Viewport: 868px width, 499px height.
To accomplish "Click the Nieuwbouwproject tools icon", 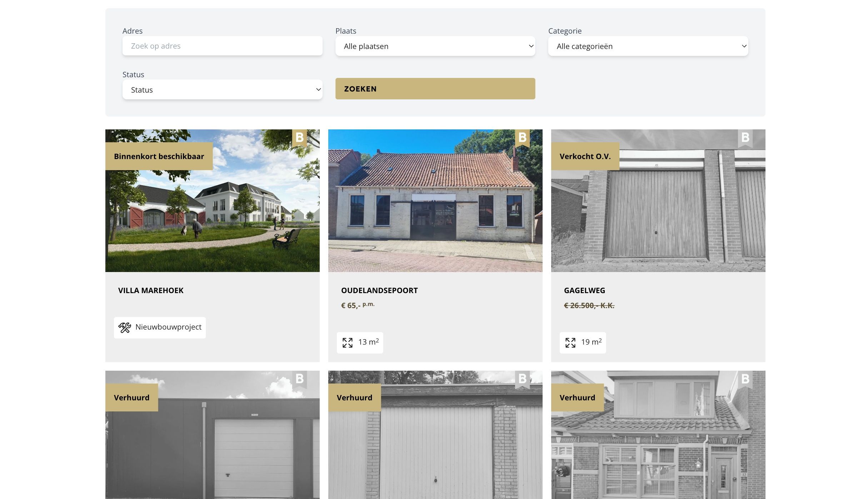I will coord(125,327).
